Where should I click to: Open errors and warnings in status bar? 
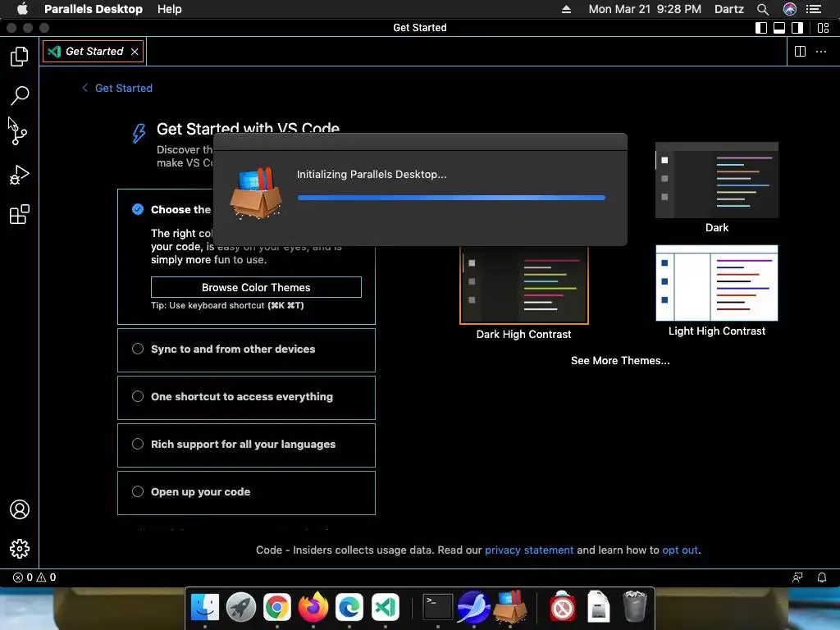coord(34,577)
